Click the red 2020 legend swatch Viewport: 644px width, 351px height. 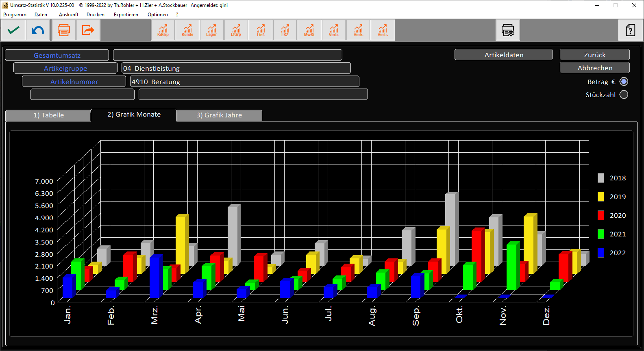[601, 215]
